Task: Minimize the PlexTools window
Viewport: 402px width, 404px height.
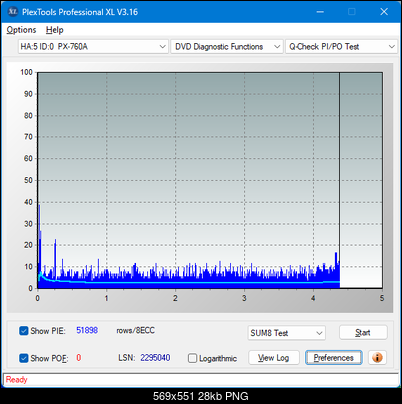Action: coord(320,12)
